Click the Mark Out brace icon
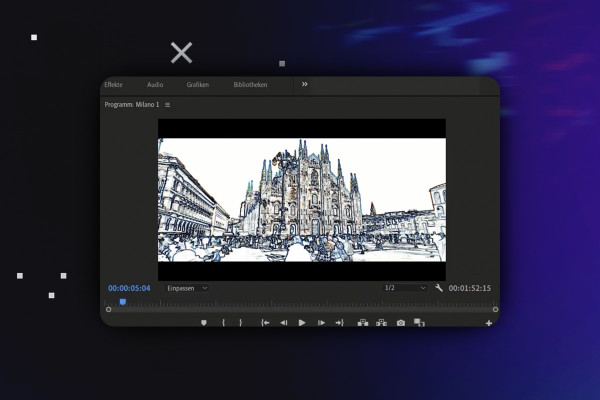Image resolution: width=600 pixels, height=400 pixels. (x=241, y=323)
